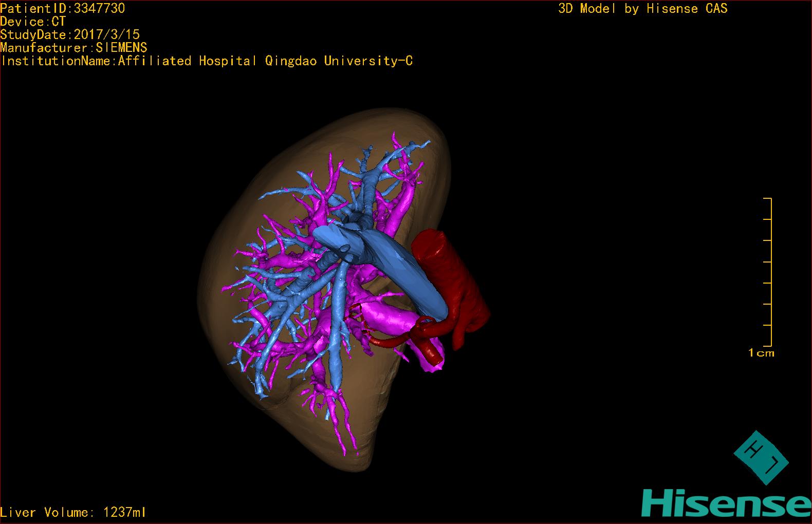This screenshot has height=524, width=812.
Task: Click the Manufacturer:SIEMENS text
Action: [73, 48]
